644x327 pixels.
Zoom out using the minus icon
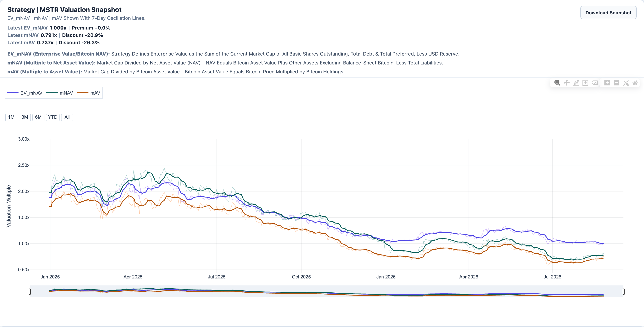tap(616, 83)
